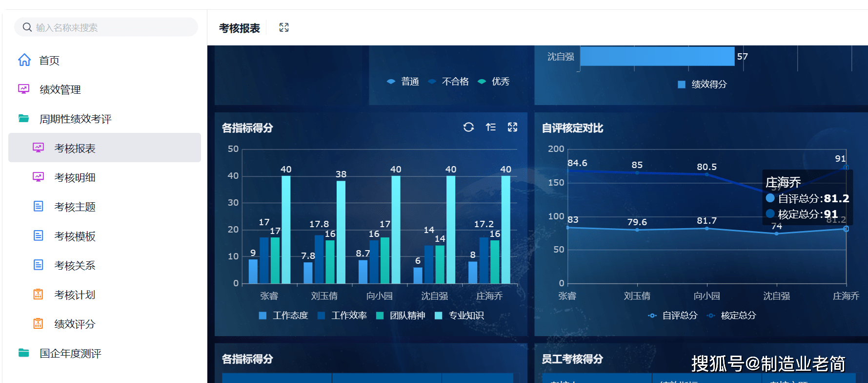Open the 首页 home icon
868x383 pixels.
(24, 60)
